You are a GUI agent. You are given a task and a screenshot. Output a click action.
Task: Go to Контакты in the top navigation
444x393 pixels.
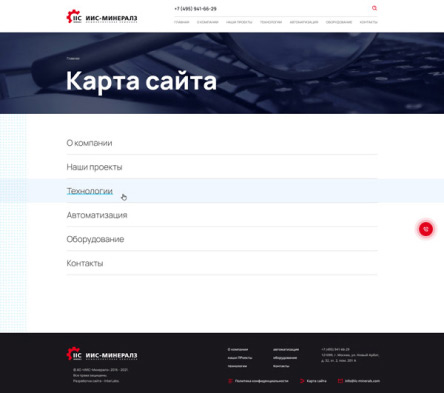[x=368, y=22]
